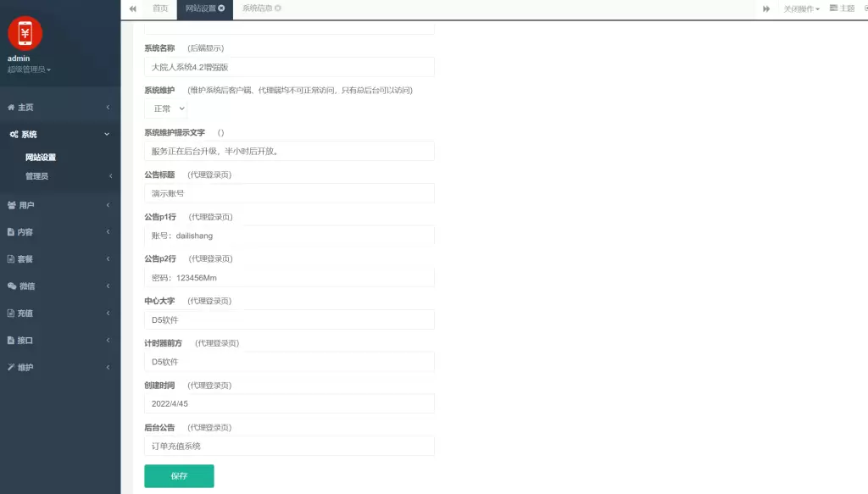The image size is (868, 494).
Task: Click the home icon beside 主页
Action: coord(11,108)
